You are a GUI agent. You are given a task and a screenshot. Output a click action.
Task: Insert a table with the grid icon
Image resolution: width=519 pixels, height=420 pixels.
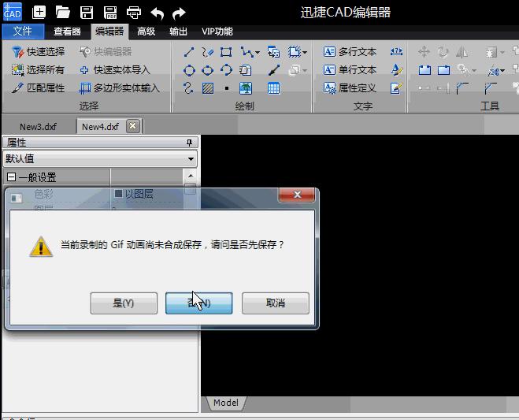tap(274, 88)
